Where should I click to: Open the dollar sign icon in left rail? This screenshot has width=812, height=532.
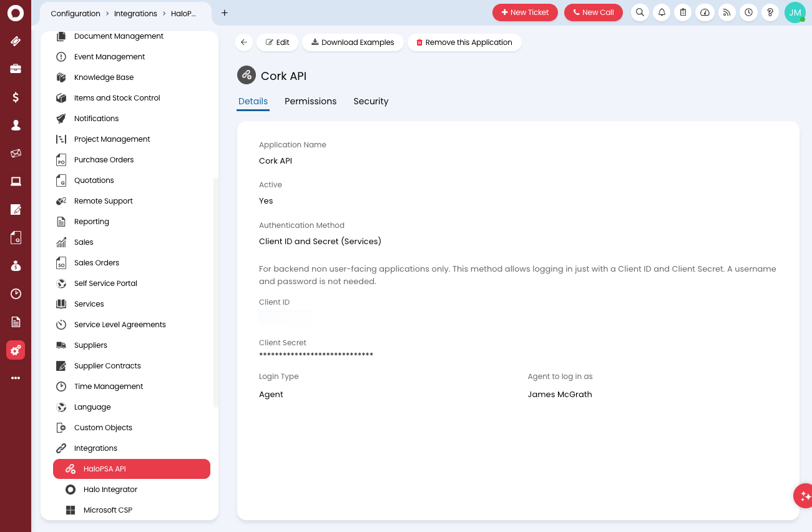click(16, 97)
